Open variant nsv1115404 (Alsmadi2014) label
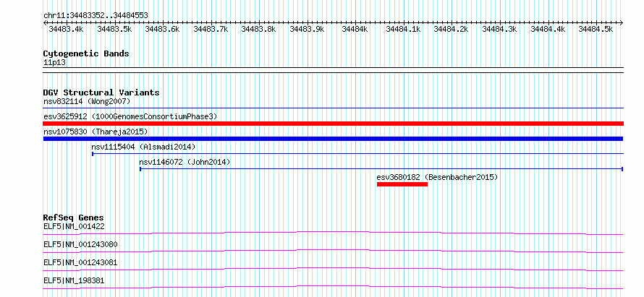 pos(143,147)
